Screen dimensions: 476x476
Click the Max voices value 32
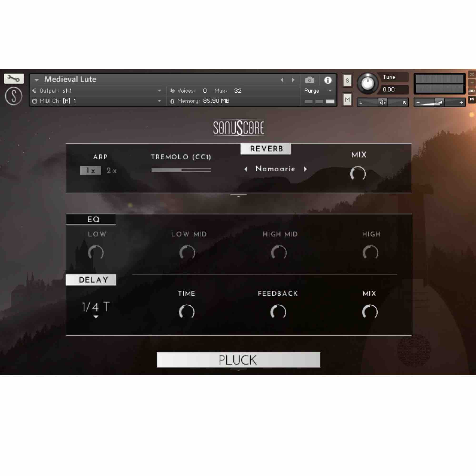coord(238,91)
